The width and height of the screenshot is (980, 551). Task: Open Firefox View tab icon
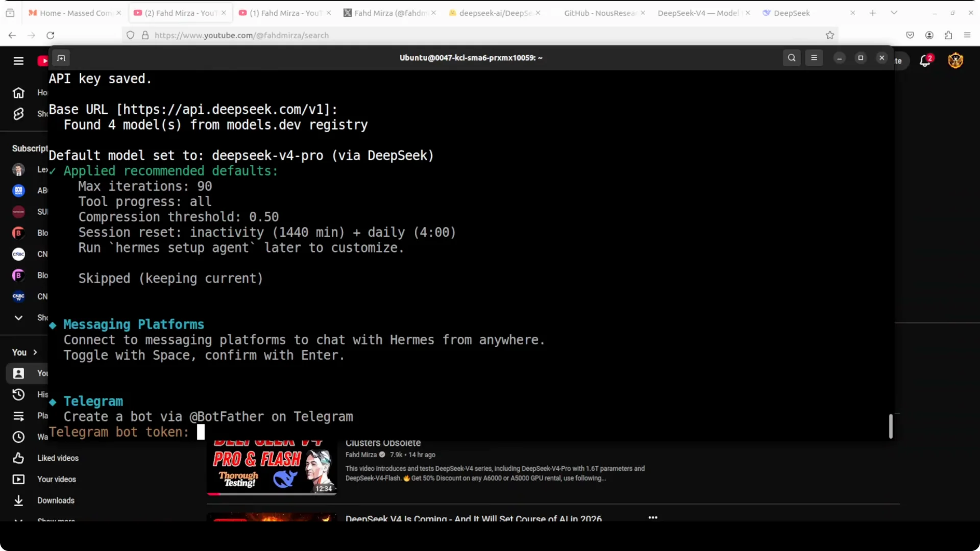(10, 13)
